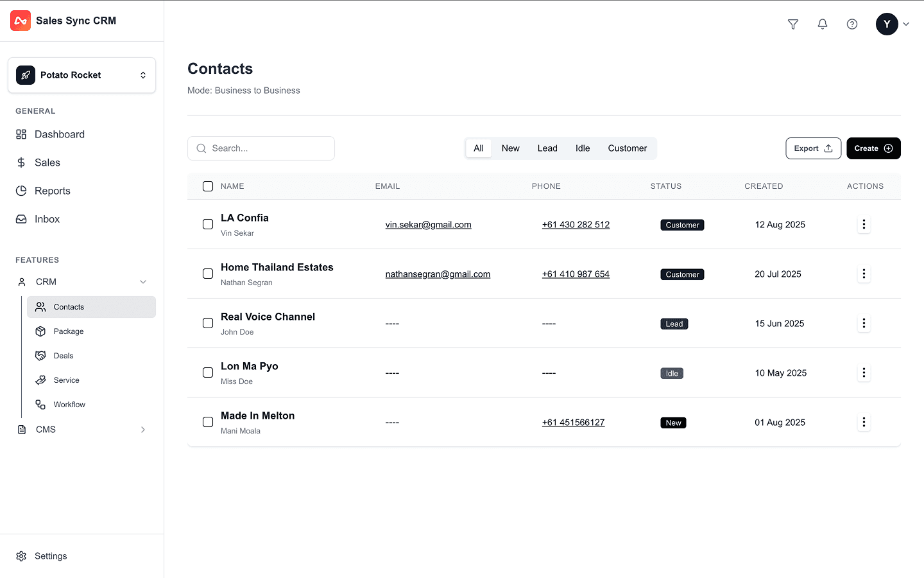Viewport: 924px width, 578px height.
Task: Show only Customer contacts tab
Action: tap(627, 148)
